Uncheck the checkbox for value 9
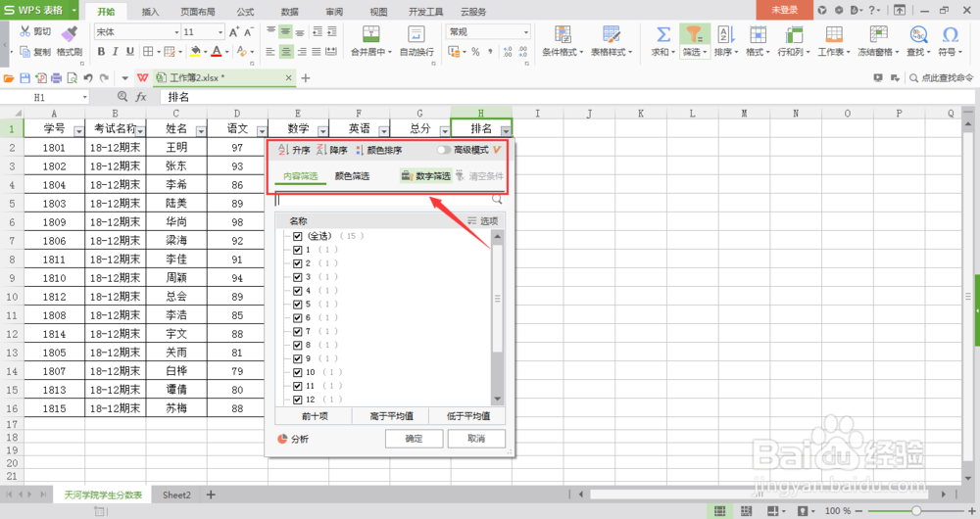The height and width of the screenshot is (519, 980). tap(298, 359)
